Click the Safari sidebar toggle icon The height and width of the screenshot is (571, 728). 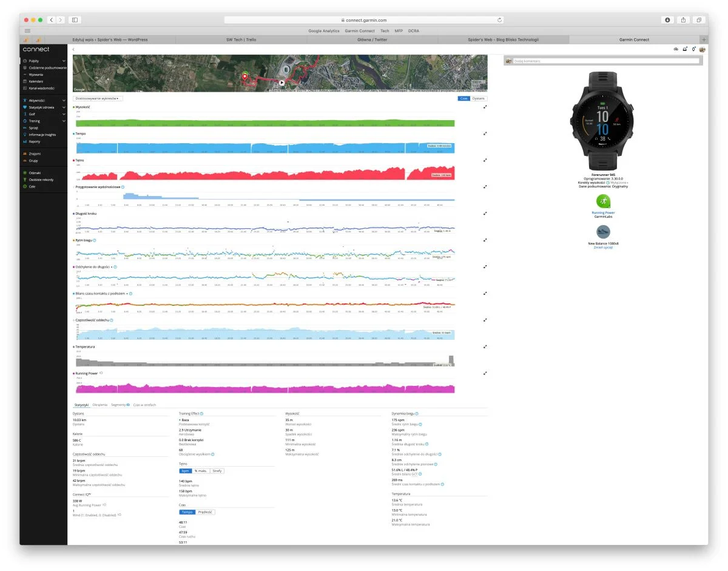(x=75, y=20)
